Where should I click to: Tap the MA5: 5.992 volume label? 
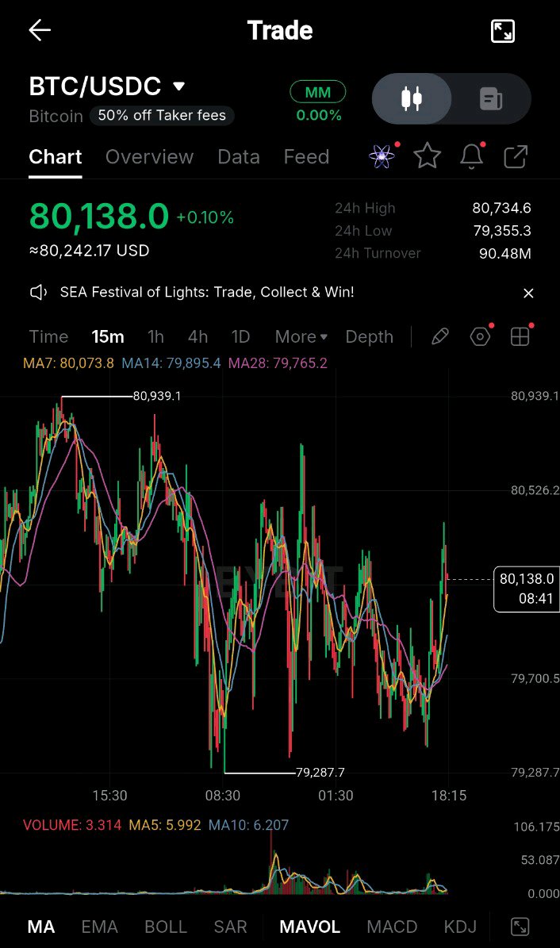point(164,825)
